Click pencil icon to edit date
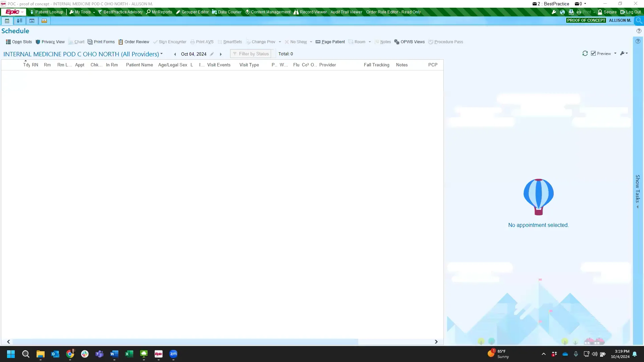 pos(212,54)
